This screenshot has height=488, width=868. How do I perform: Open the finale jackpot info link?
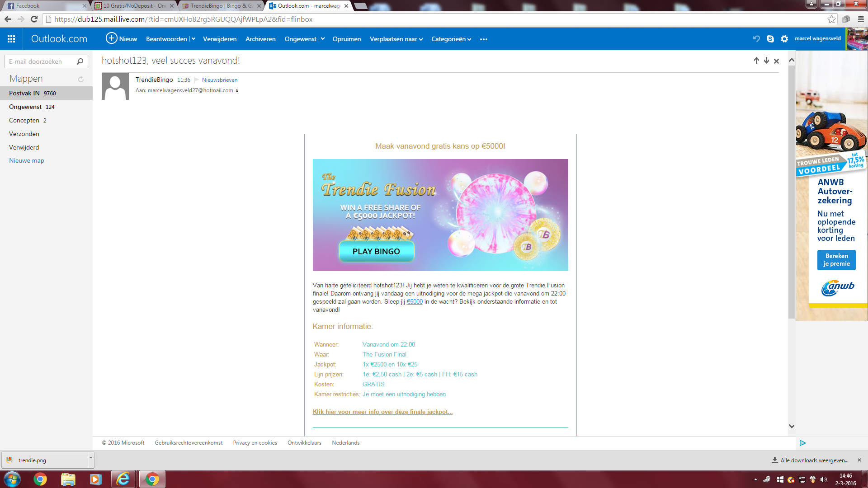click(382, 412)
